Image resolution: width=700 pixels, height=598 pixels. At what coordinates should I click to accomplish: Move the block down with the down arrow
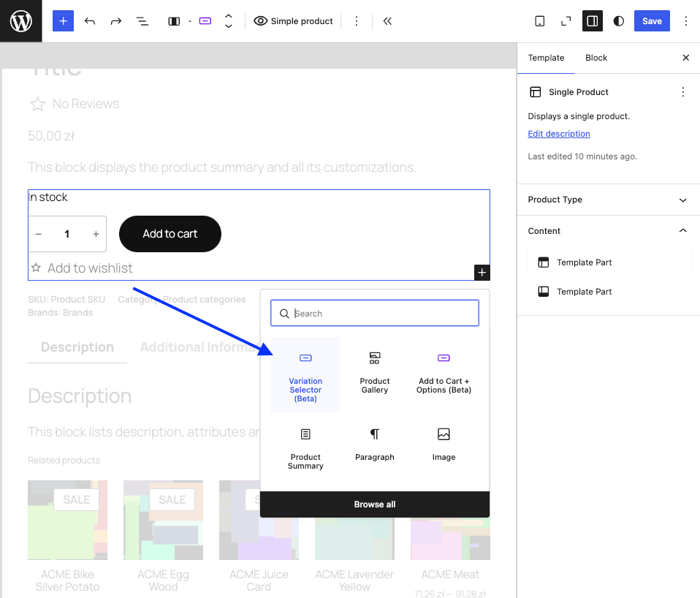tap(228, 26)
